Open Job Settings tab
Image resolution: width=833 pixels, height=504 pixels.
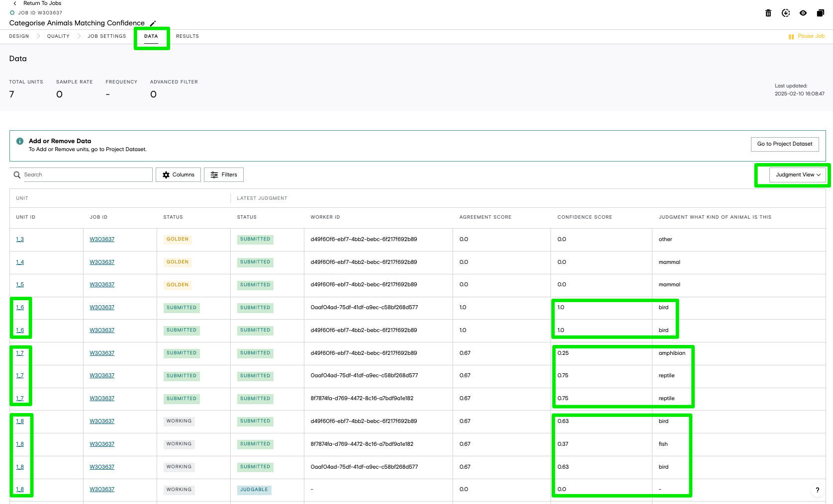(107, 36)
